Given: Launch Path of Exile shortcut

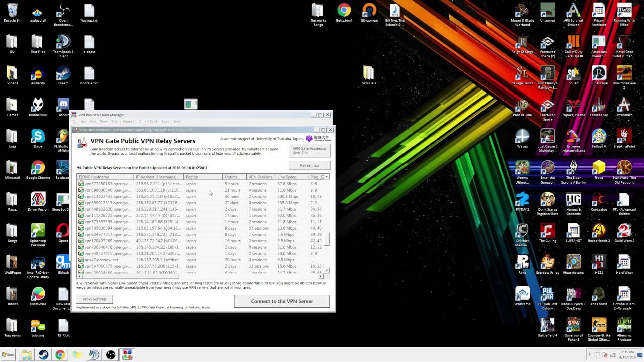Looking at the screenshot, I should 522,107.
